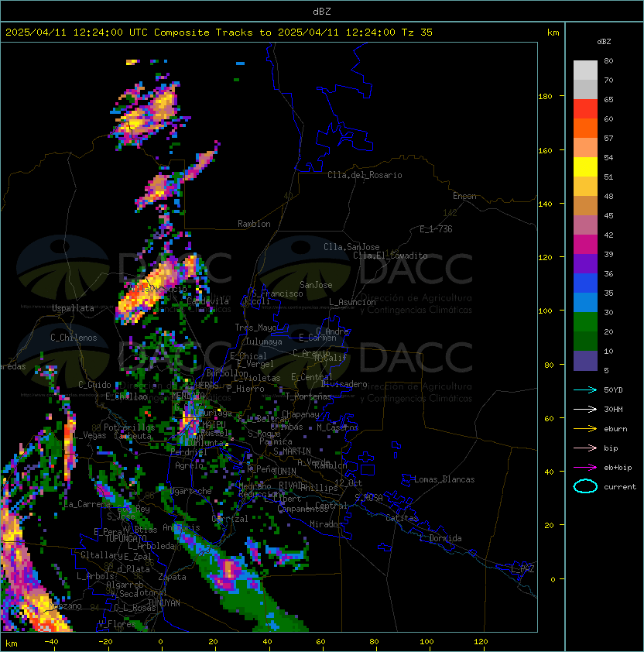Click the 50YD legend label
This screenshot has height=652, width=644.
click(x=613, y=389)
